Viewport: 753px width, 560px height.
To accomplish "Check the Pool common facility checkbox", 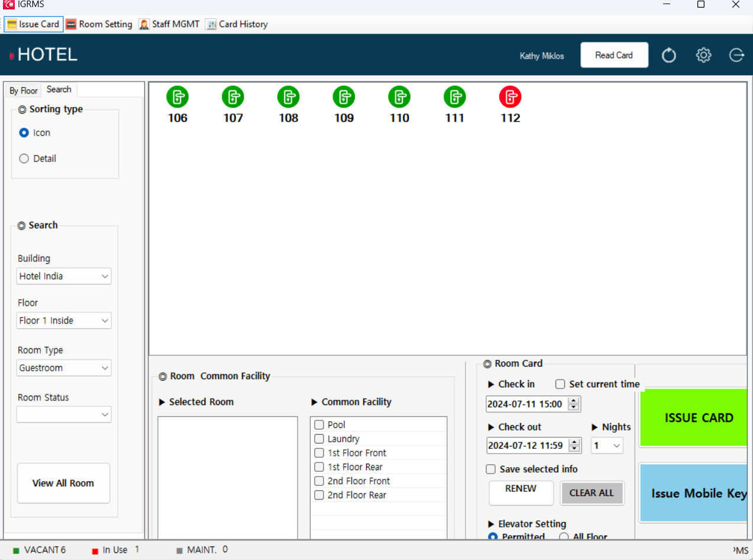I will (319, 425).
